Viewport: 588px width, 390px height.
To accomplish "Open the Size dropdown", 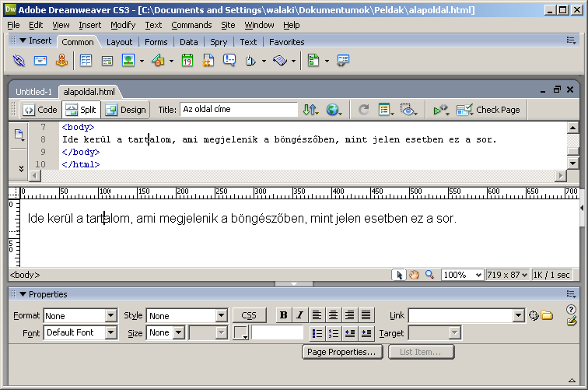I will click(x=179, y=332).
